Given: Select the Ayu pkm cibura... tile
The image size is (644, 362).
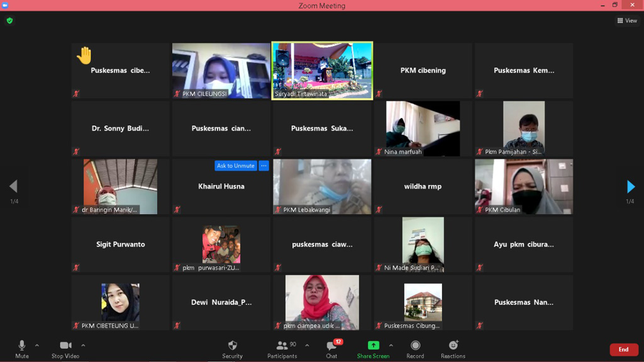Looking at the screenshot, I should pos(524,245).
